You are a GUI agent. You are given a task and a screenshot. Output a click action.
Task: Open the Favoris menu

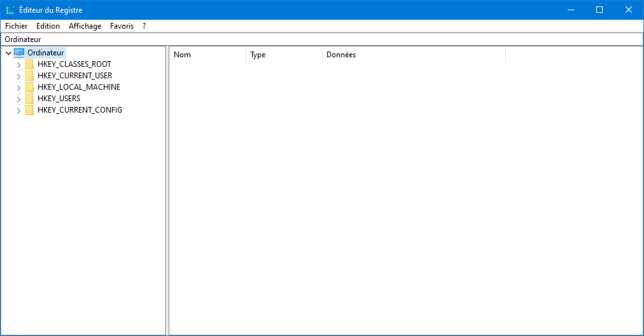pos(122,26)
